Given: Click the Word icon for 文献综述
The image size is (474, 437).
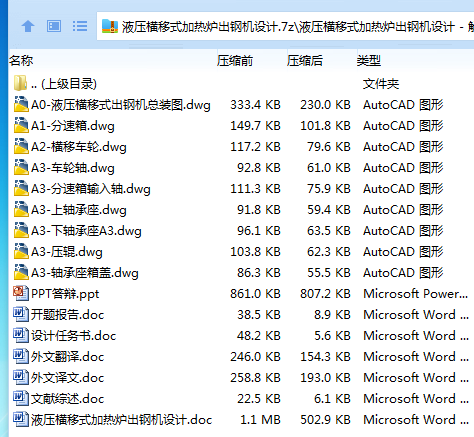Looking at the screenshot, I should (20, 398).
